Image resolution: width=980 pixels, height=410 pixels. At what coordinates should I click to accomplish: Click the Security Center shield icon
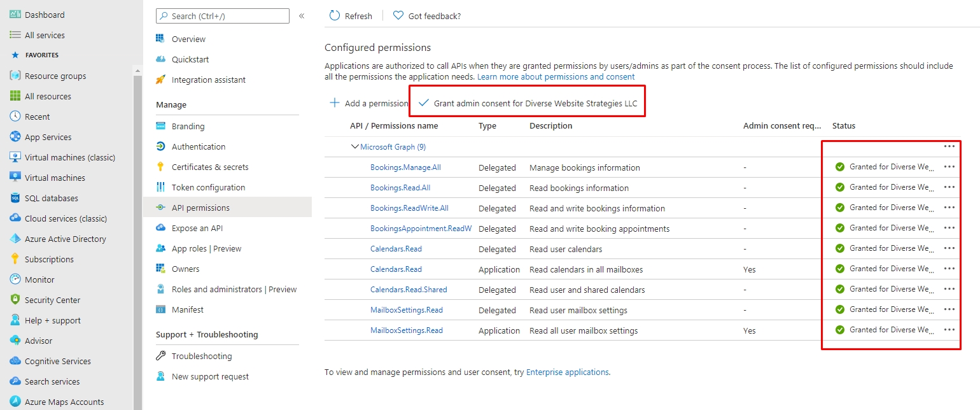(x=15, y=300)
